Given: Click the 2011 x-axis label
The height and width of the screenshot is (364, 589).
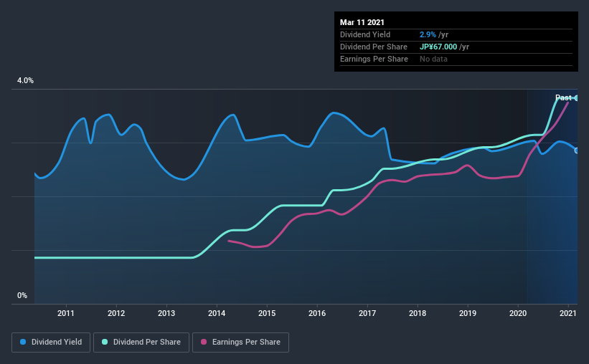Looking at the screenshot, I should point(66,313).
